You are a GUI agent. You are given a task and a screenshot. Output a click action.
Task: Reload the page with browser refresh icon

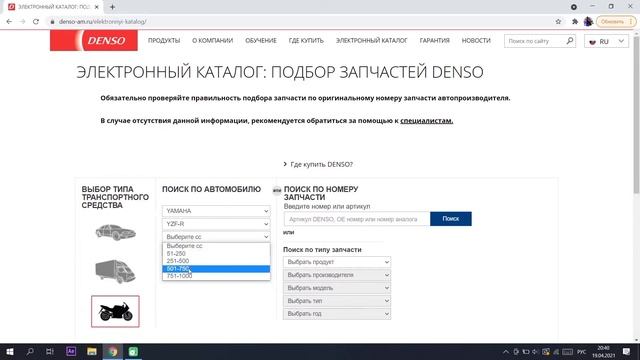(x=36, y=22)
